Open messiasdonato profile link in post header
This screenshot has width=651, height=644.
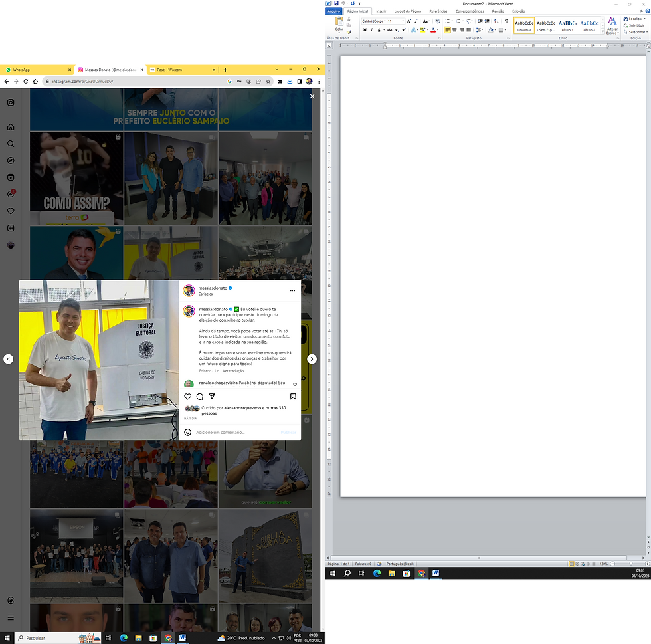[213, 288]
